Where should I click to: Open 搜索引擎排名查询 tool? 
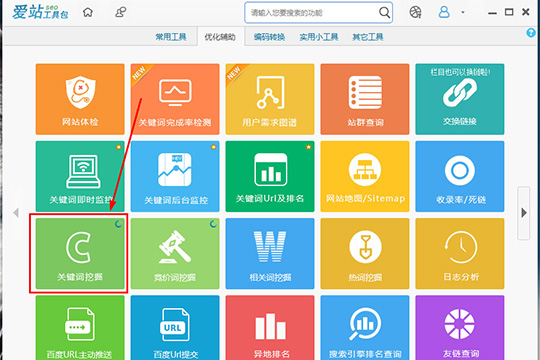[365, 328]
